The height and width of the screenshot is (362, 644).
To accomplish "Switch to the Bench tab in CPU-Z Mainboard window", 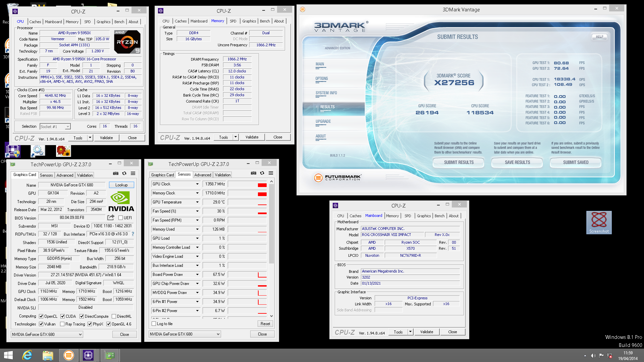I will coord(439,216).
